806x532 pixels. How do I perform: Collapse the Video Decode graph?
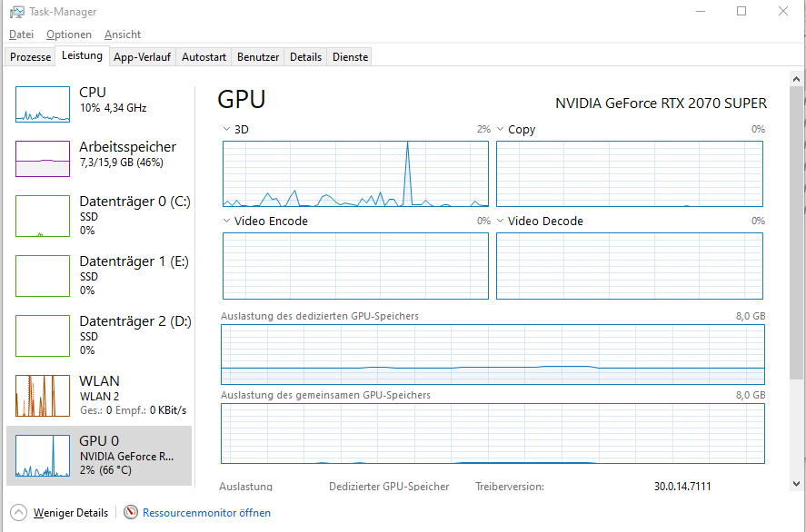point(498,221)
